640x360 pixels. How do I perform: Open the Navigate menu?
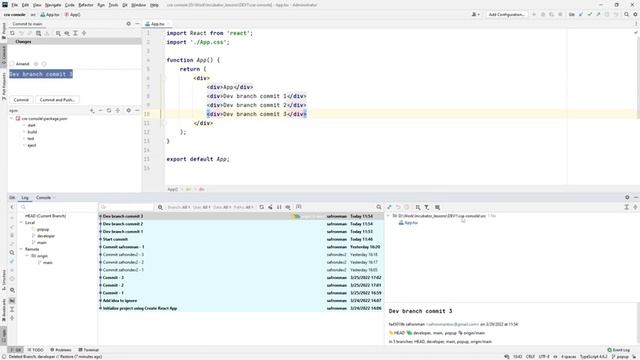[53, 5]
